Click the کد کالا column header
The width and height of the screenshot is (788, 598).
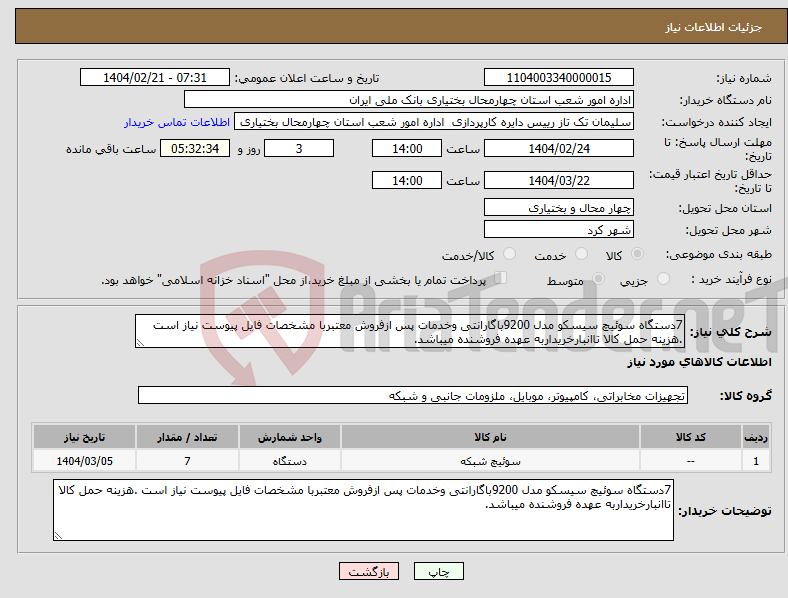tap(691, 437)
